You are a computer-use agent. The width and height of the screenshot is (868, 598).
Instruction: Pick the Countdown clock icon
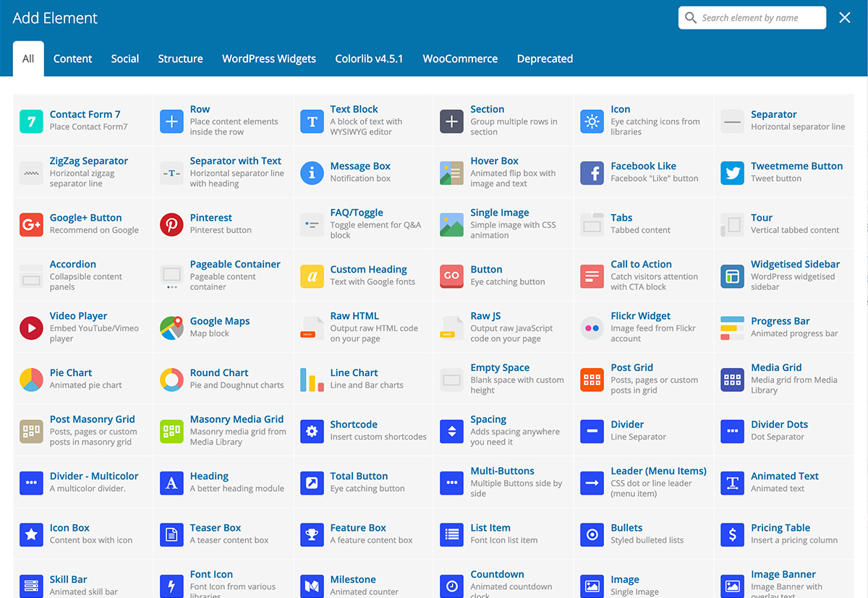[x=452, y=586]
